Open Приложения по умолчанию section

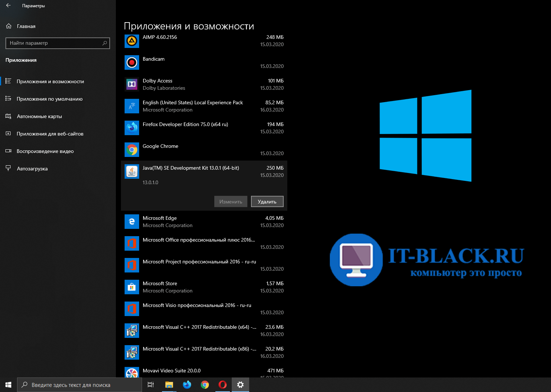(x=50, y=99)
